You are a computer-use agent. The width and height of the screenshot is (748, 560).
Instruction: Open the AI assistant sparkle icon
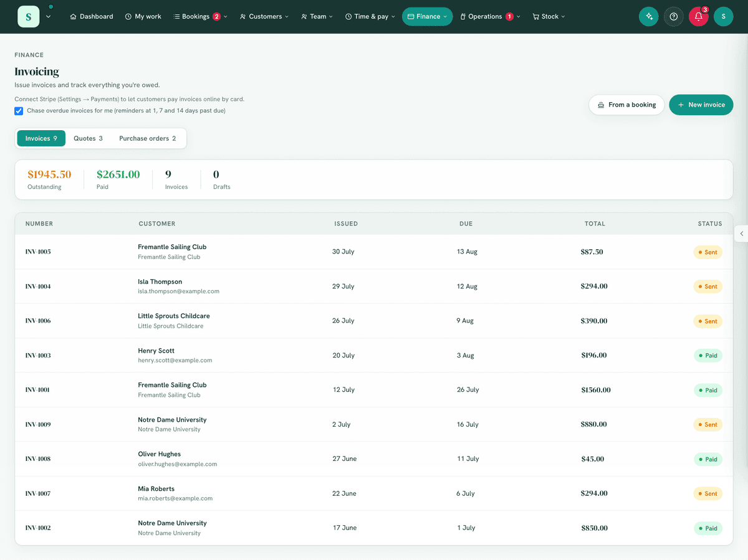coord(649,17)
